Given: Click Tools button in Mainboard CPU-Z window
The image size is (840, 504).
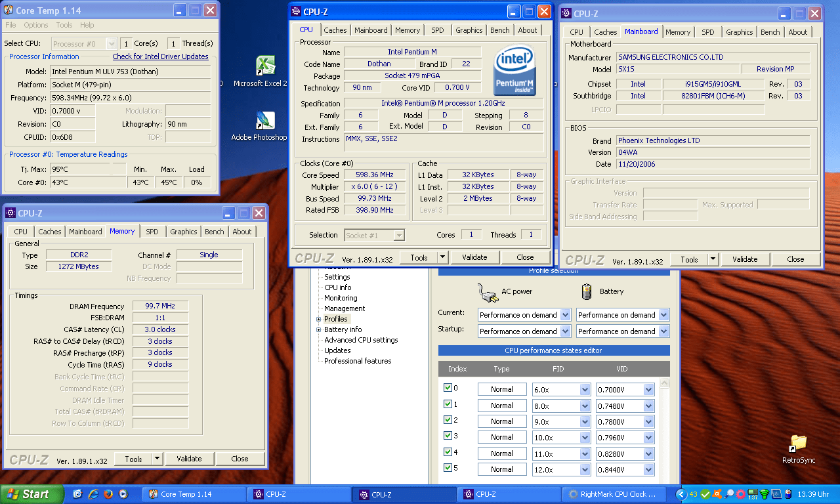Looking at the screenshot, I should 689,259.
